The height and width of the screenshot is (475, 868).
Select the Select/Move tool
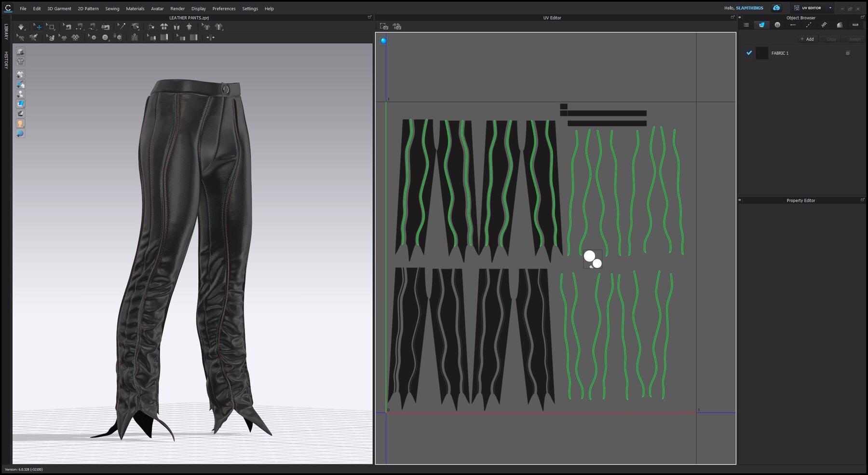(38, 27)
